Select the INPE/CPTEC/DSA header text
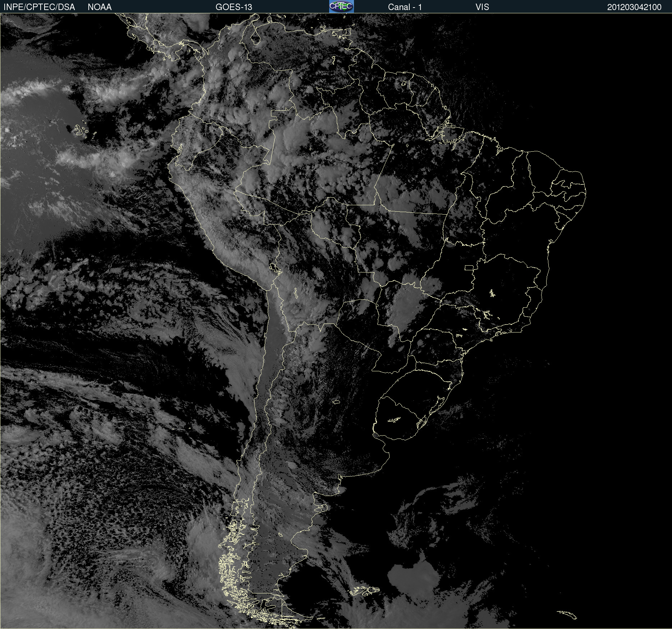The height and width of the screenshot is (629, 672). click(39, 7)
